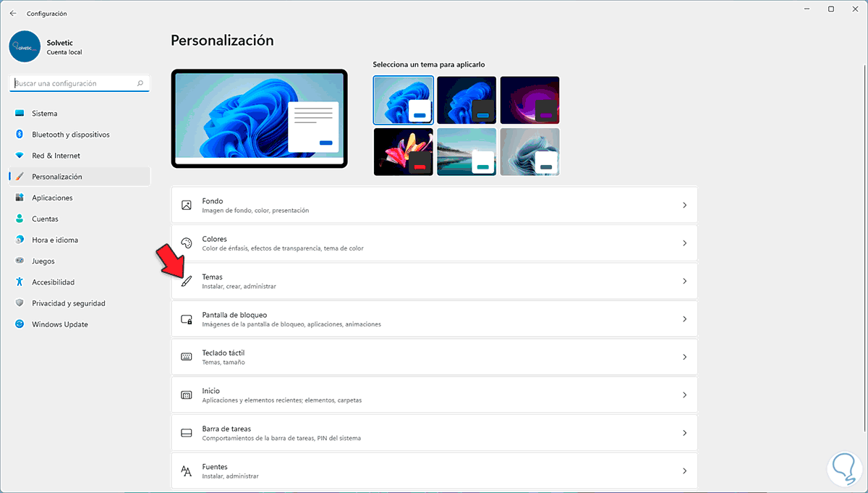Expand Fondo settings chevron
Image resolution: width=868 pixels, height=493 pixels.
pos(684,206)
